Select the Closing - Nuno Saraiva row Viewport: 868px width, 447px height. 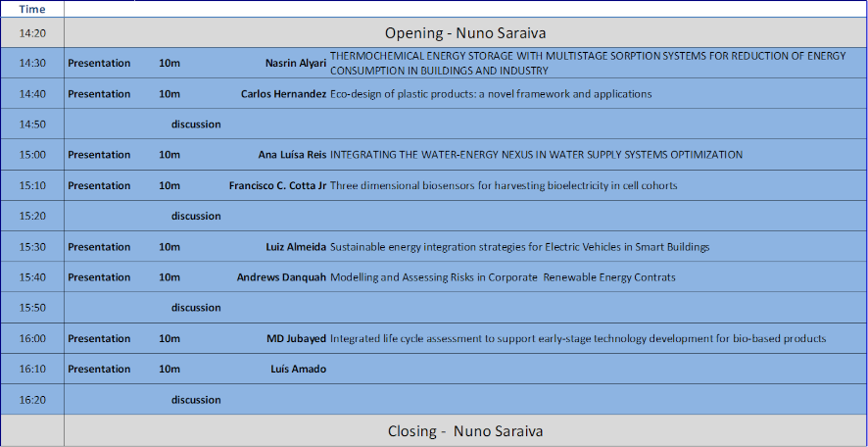(464, 430)
